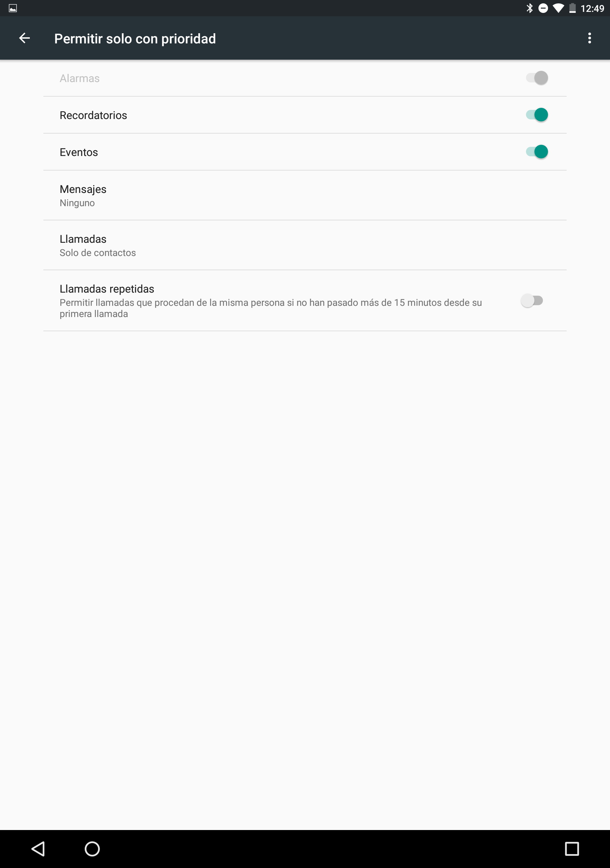Viewport: 610px width, 868px height.
Task: Tap the battery icon in status bar
Action: point(573,8)
